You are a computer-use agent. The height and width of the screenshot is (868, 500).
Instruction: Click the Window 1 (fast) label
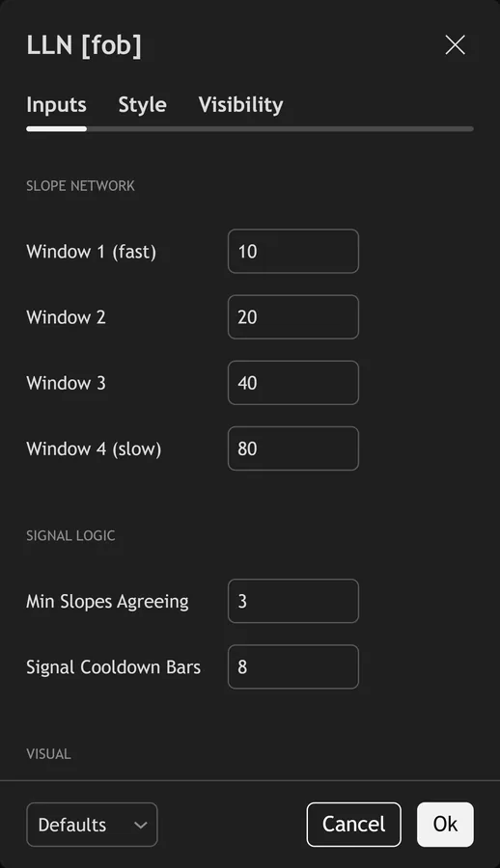point(92,252)
